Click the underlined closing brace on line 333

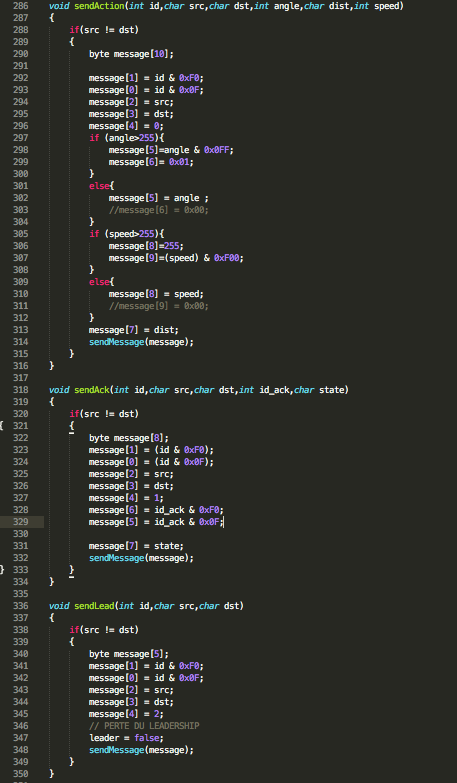point(71,570)
